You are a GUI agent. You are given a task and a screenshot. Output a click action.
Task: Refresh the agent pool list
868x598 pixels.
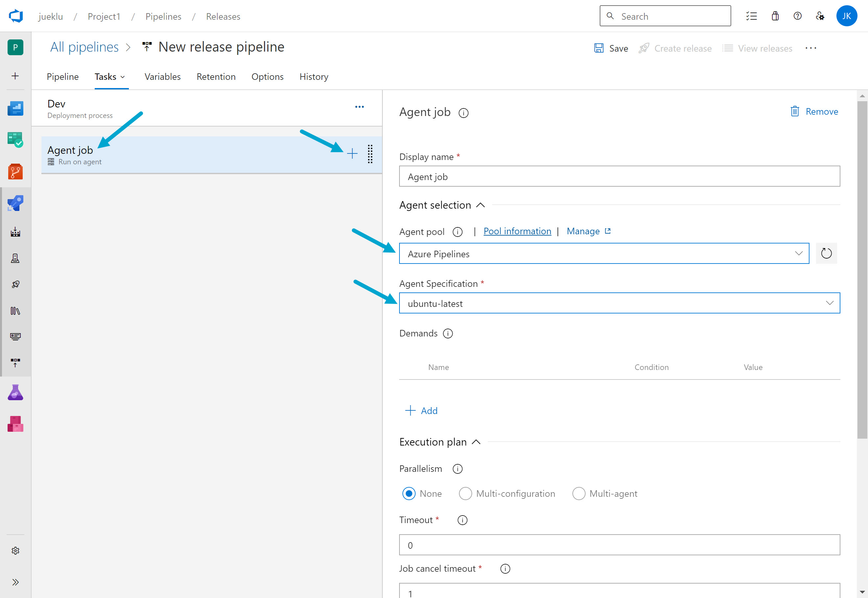click(826, 253)
